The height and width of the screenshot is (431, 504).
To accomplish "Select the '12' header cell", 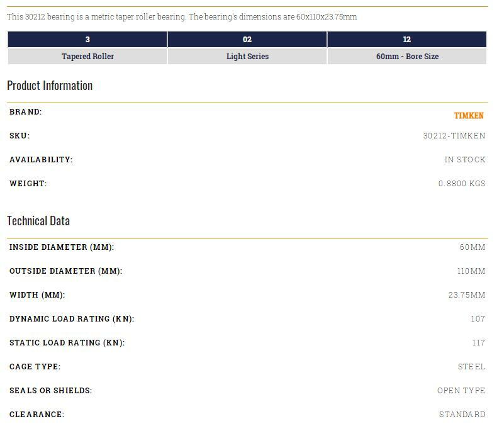I will click(x=406, y=39).
